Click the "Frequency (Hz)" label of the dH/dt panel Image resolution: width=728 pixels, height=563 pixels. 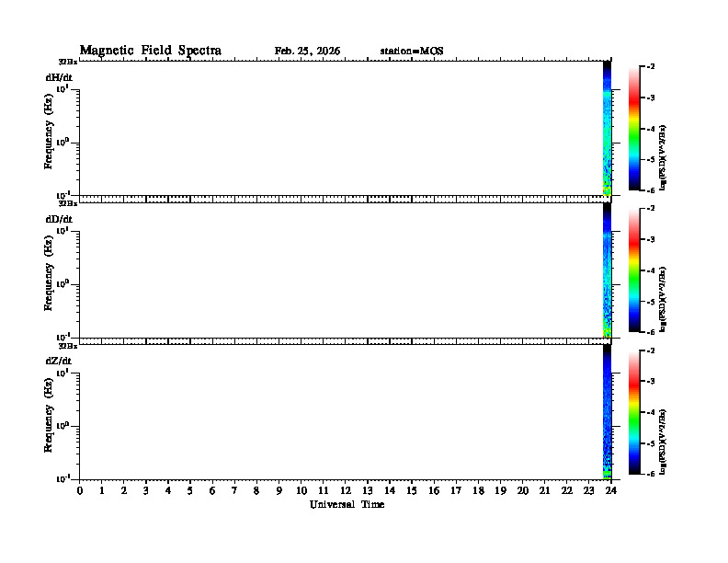coord(49,132)
